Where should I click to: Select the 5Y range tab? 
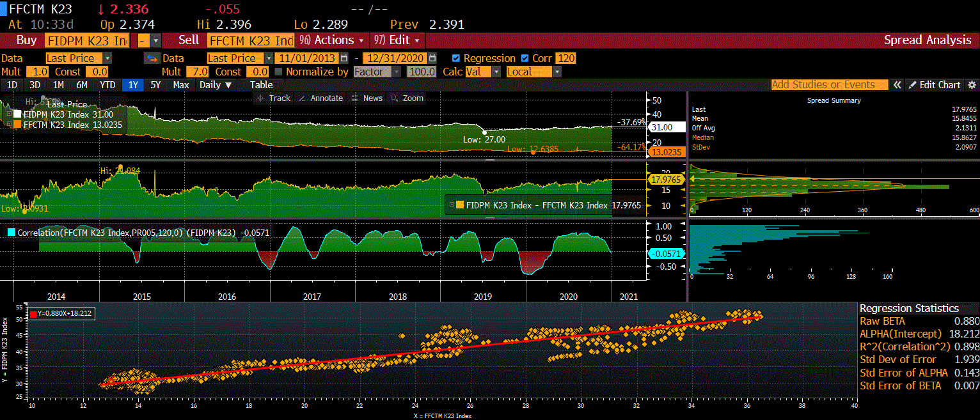155,85
